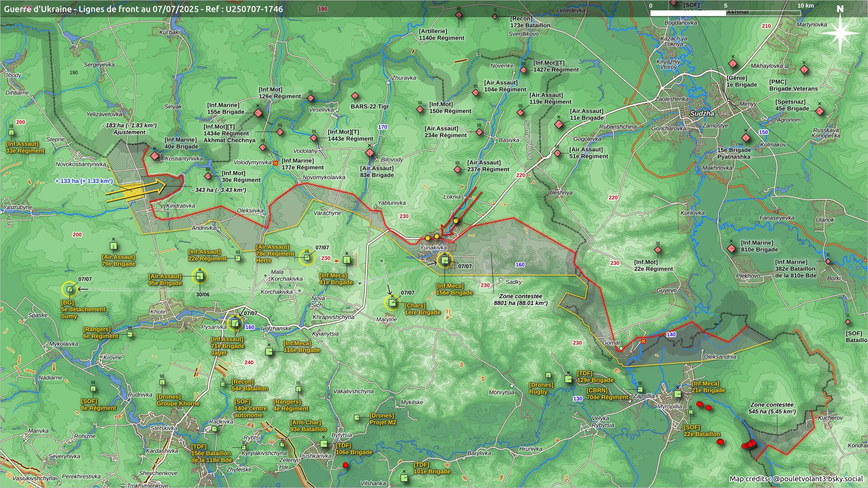This screenshot has height=488, width=868.
Task: Select the 382e Bataillon de la 810e Bde label
Action: click(796, 268)
